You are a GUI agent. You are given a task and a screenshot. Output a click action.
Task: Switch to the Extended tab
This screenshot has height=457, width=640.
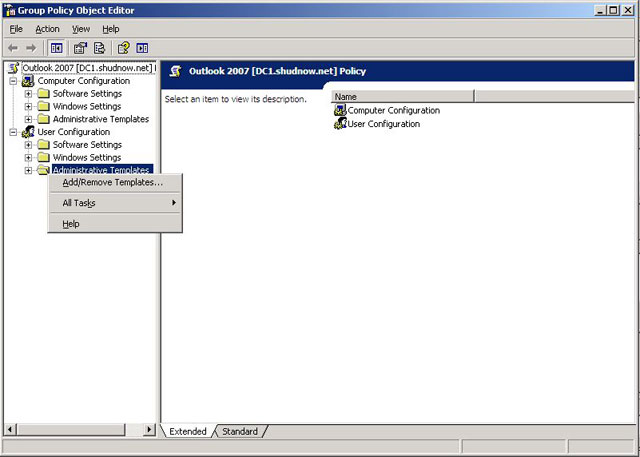pyautogui.click(x=188, y=431)
